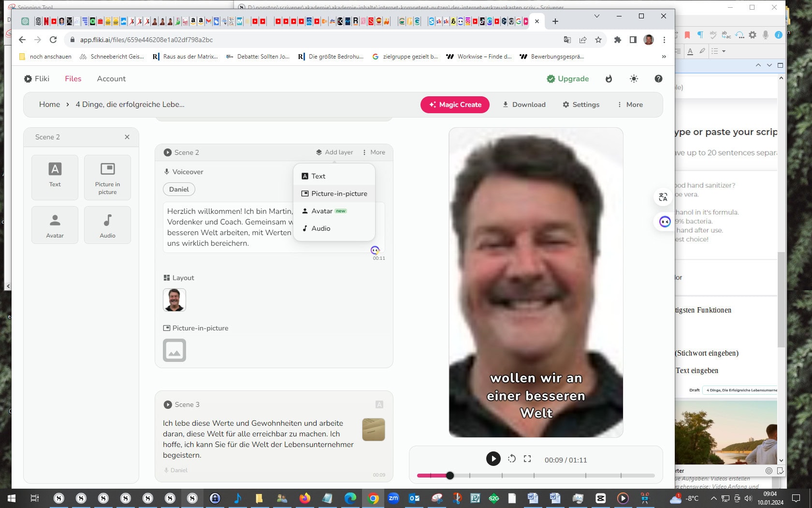Screen dimensions: 812x508
Task: Open Fliki help via the question mark icon
Action: pyautogui.click(x=658, y=78)
